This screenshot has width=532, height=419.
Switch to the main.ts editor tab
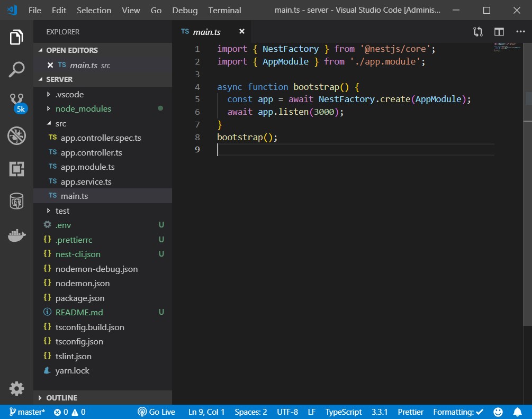click(212, 32)
